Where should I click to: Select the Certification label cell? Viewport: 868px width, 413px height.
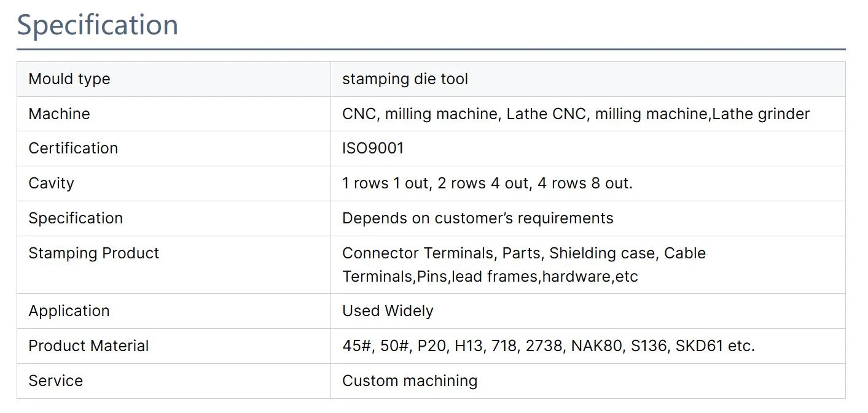pyautogui.click(x=174, y=149)
